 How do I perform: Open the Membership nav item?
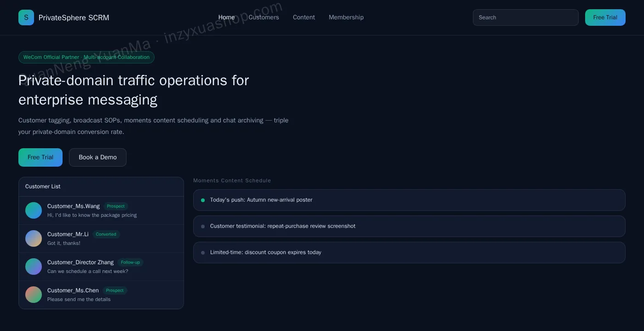[346, 17]
